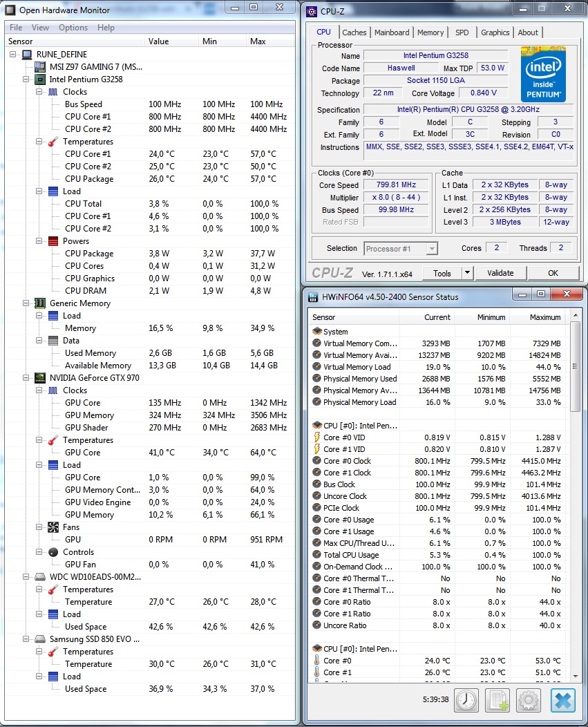588x727 pixels.
Task: Switch to the Mainboard tab
Action: pos(392,32)
